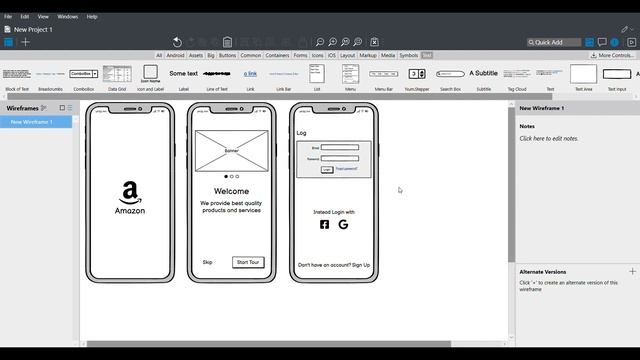Open the Help menu
The image size is (640, 360).
(92, 17)
